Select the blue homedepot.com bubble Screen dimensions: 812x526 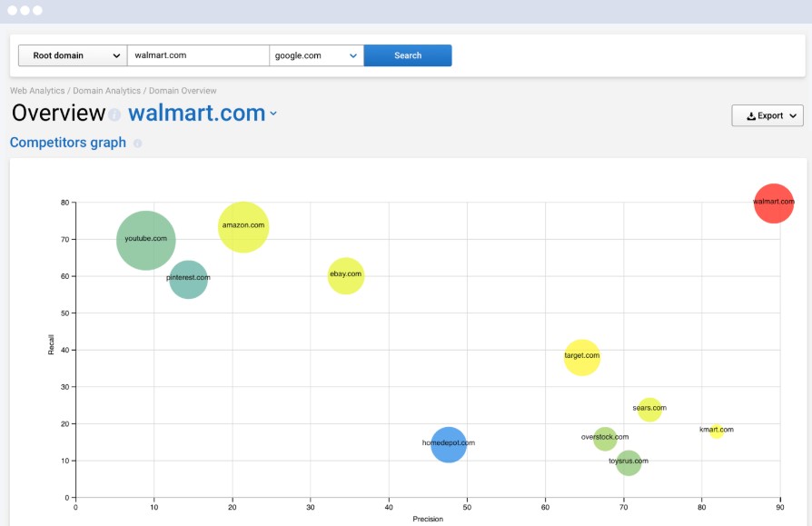449,445
